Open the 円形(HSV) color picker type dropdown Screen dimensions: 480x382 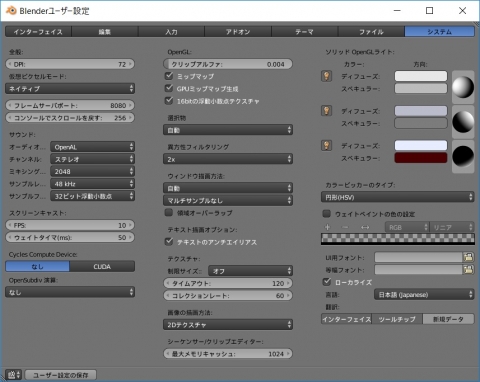(397, 197)
